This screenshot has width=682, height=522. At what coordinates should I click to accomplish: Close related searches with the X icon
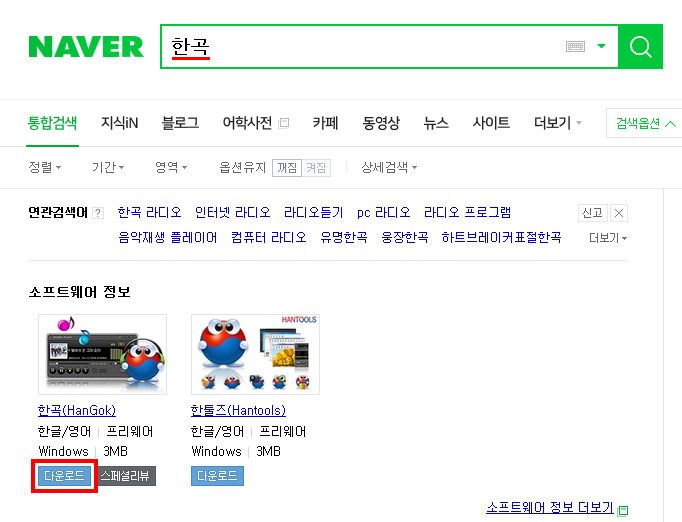tap(618, 213)
